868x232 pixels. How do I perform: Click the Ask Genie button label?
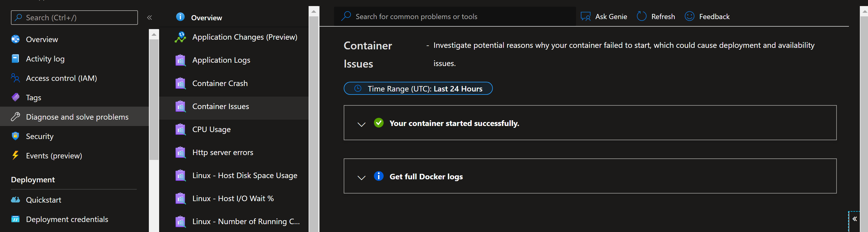611,17
